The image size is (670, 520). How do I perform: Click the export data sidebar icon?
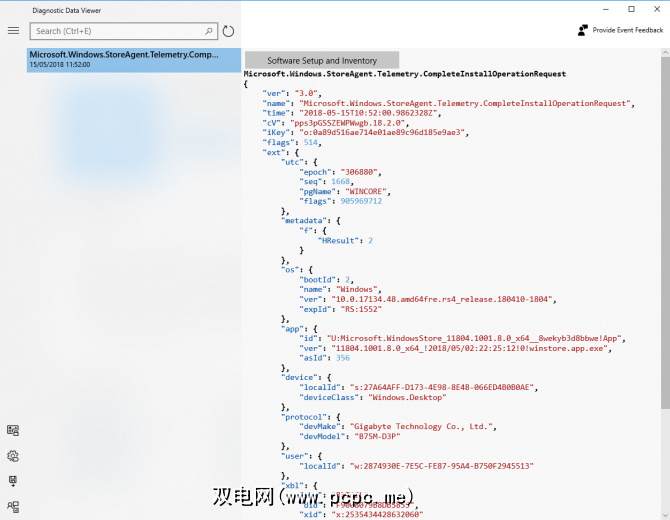[x=13, y=481]
